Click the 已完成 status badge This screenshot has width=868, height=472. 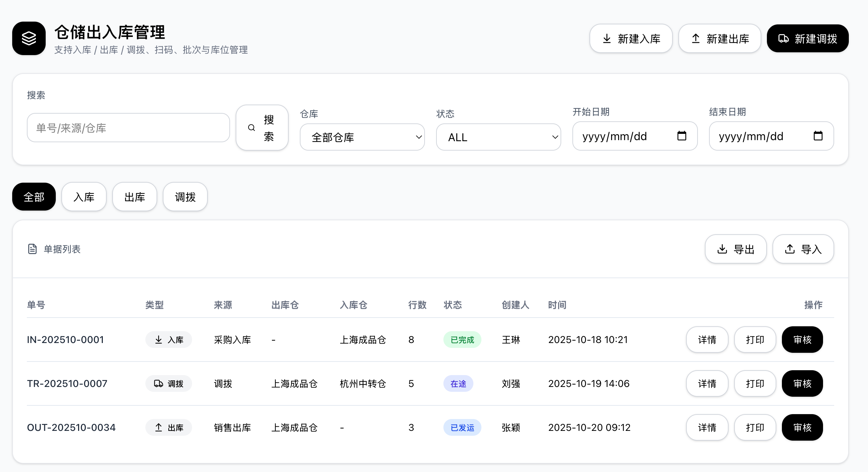pyautogui.click(x=462, y=340)
